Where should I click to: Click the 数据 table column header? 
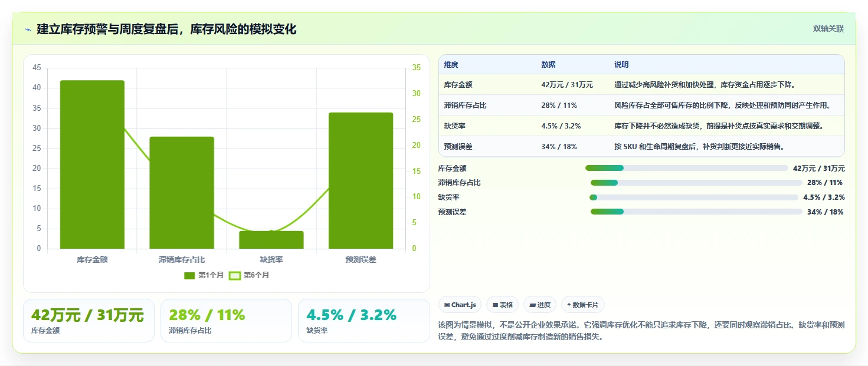pyautogui.click(x=548, y=65)
